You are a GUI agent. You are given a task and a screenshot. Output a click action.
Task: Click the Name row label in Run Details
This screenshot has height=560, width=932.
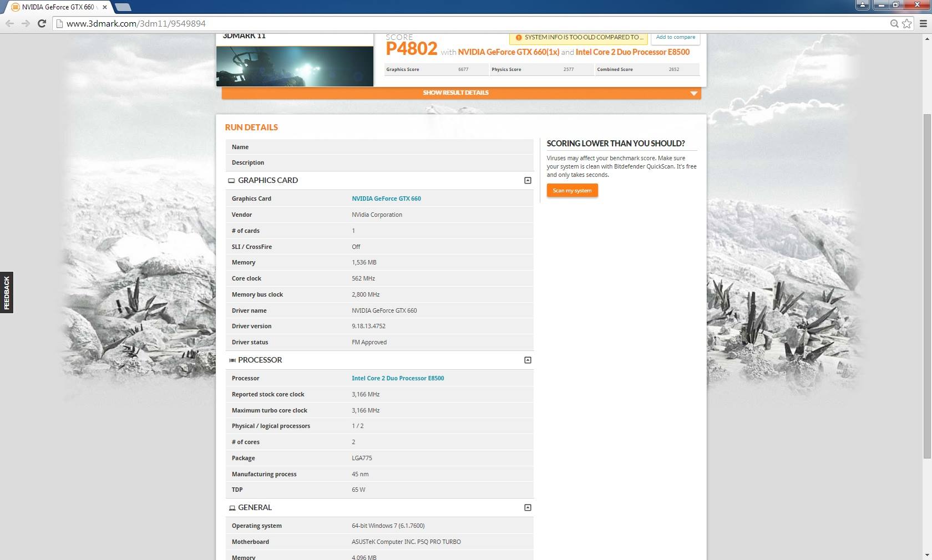point(240,147)
